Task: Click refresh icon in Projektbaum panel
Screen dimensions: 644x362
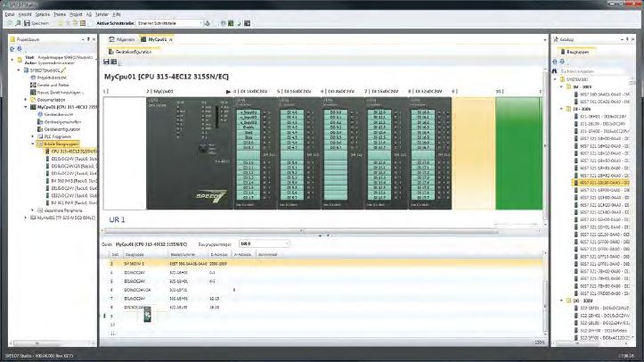Action: pos(20,49)
